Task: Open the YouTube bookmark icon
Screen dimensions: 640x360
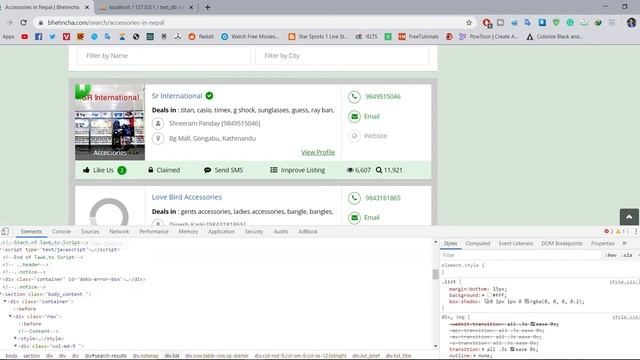Action: point(24,37)
